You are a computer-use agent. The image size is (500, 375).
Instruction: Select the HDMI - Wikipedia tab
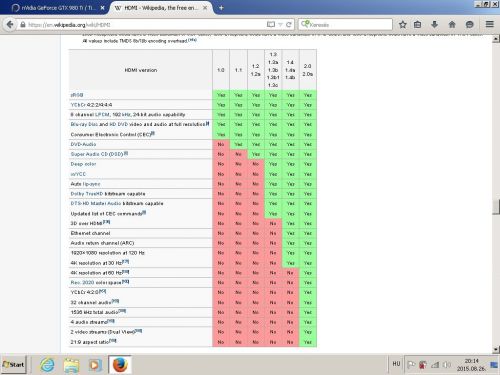pos(161,8)
